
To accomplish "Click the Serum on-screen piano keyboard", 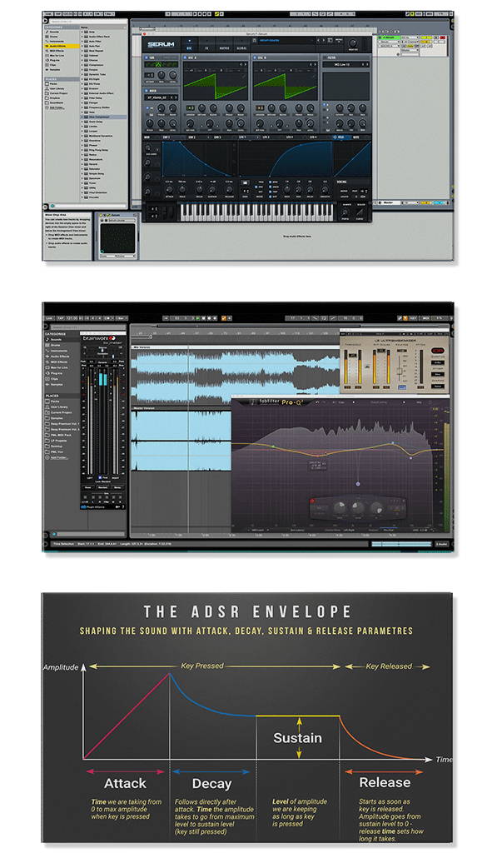I will click(x=257, y=211).
